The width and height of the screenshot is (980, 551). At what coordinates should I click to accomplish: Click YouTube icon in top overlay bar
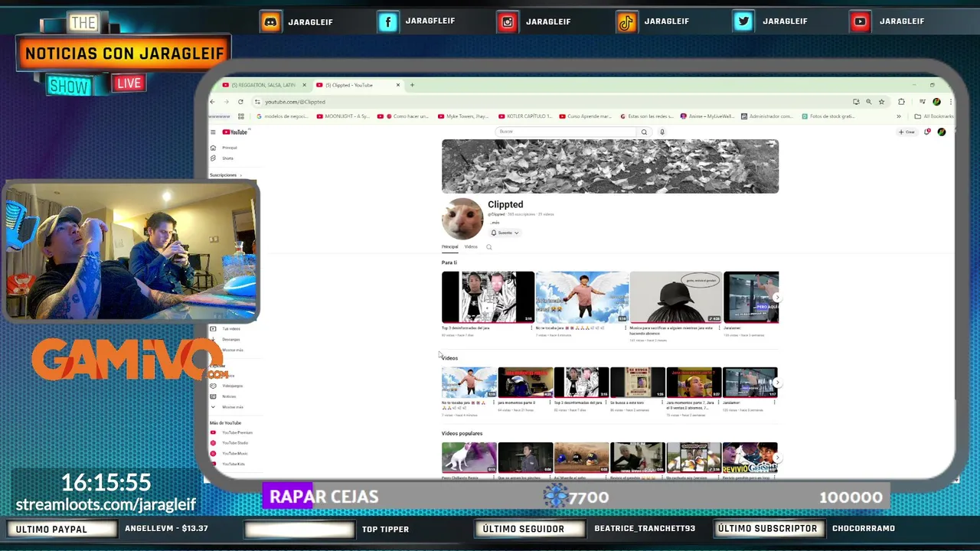click(x=861, y=21)
